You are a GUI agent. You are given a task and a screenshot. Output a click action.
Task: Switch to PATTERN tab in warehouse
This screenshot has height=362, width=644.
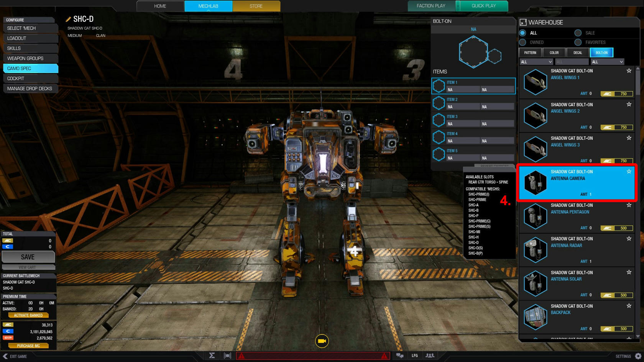click(x=530, y=52)
